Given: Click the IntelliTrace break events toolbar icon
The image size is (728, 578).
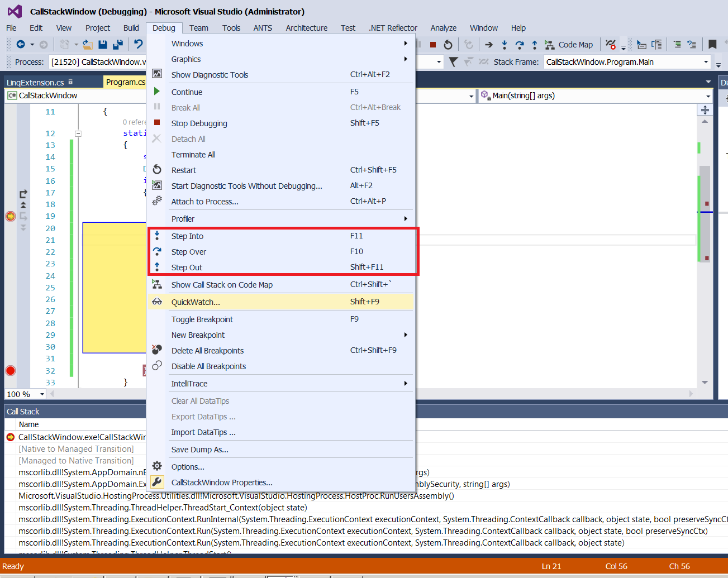Looking at the screenshot, I should click(611, 44).
